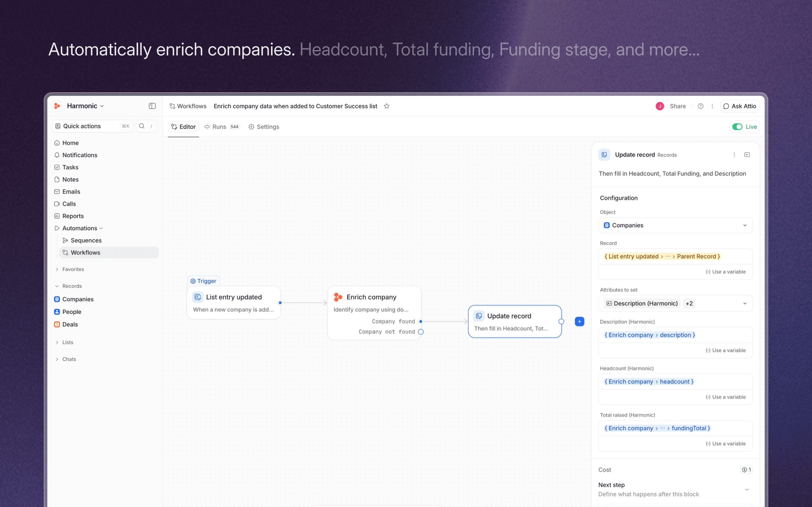Open Workflows in the sidebar
Screen dimensions: 812x507
pyautogui.click(x=109, y=252)
